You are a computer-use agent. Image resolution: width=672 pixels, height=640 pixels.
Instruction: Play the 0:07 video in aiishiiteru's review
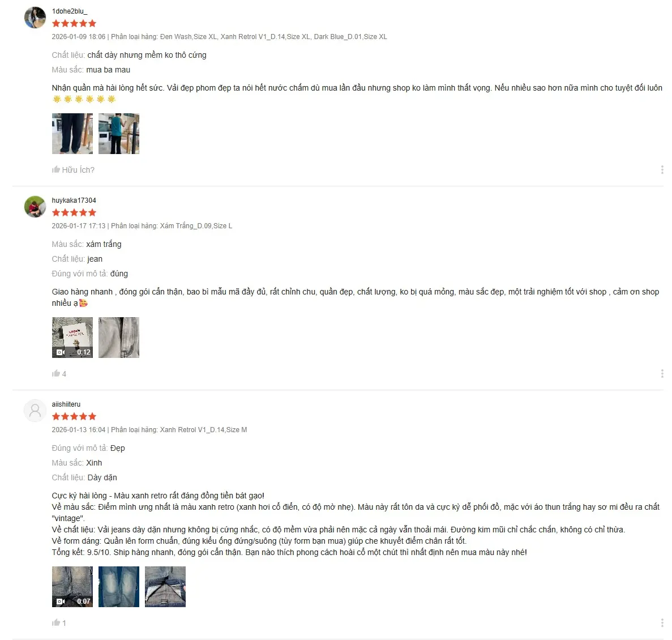pos(72,586)
